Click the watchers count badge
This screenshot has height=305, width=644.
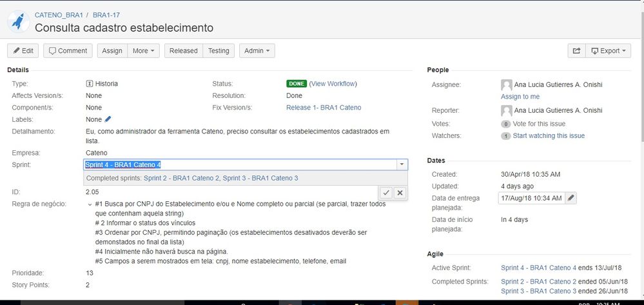coord(505,136)
